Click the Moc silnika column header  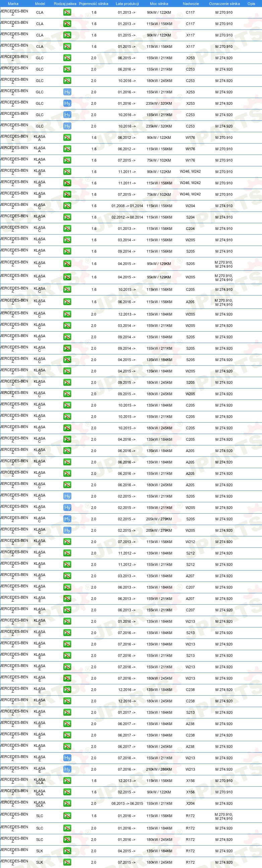point(159,4)
